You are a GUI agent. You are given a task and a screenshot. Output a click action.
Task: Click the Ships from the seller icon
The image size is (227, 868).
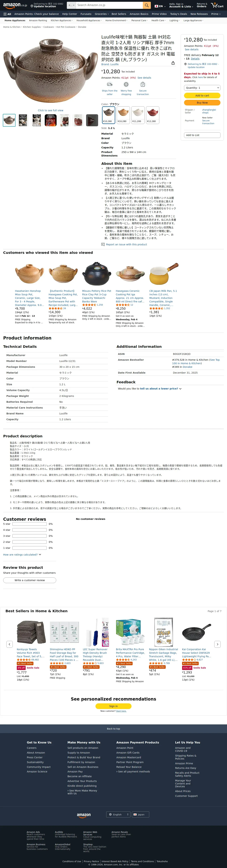(110, 85)
